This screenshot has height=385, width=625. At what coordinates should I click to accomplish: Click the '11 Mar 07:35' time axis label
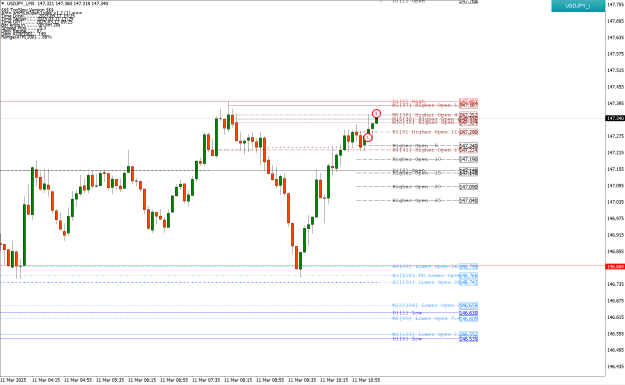click(206, 380)
